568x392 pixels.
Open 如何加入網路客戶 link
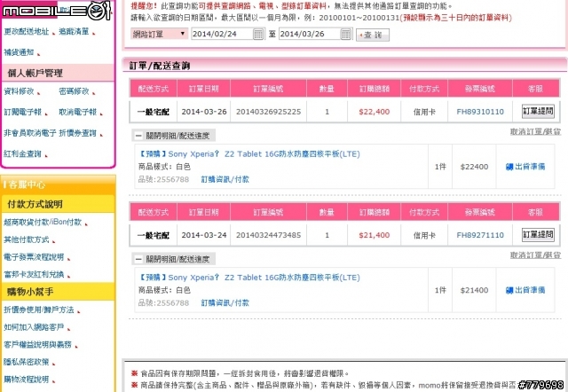coord(34,327)
